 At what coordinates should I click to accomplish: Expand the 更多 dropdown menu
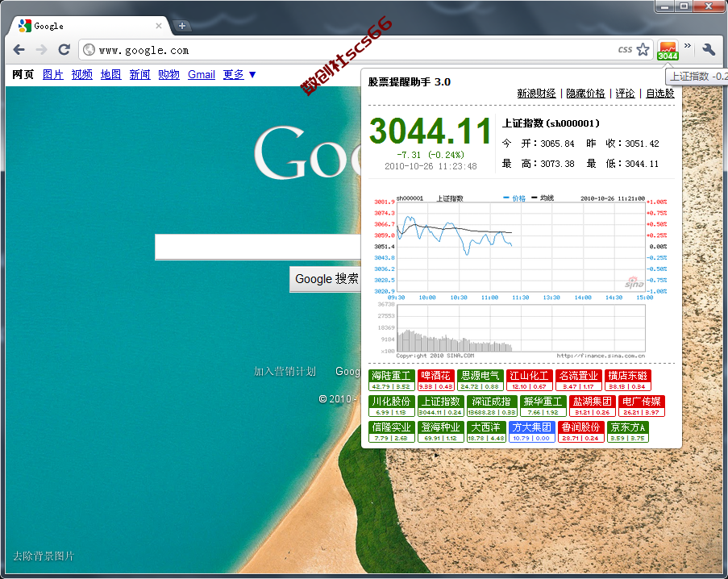[x=239, y=74]
